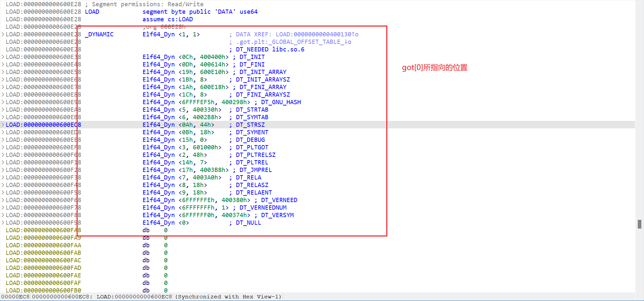Follow the LOAD:0000000000400130 data xref
Viewport: 644px width, 301px height.
click(x=317, y=34)
